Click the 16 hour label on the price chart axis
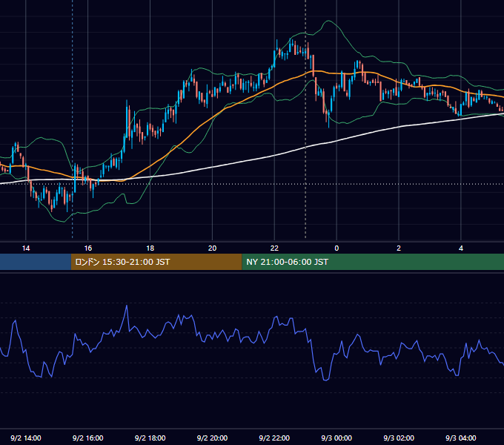The image size is (504, 445). click(87, 248)
